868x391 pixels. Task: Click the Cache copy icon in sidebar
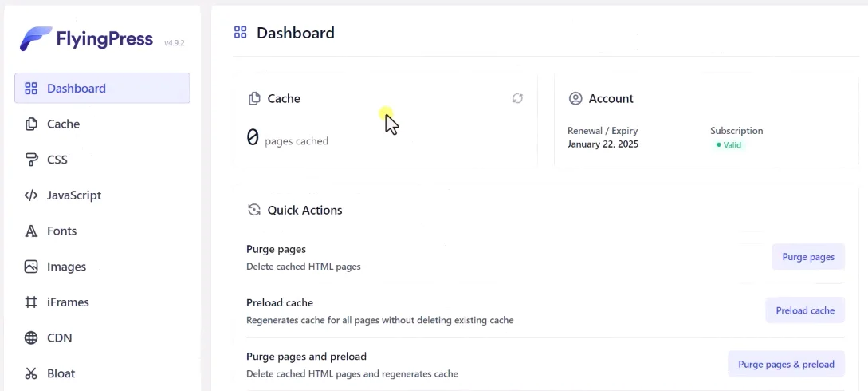tap(31, 124)
